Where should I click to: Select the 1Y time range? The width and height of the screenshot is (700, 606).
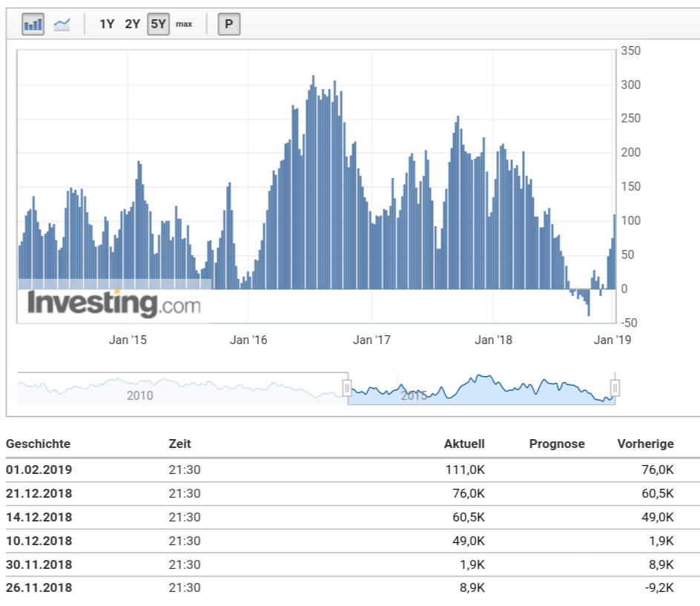tap(107, 24)
